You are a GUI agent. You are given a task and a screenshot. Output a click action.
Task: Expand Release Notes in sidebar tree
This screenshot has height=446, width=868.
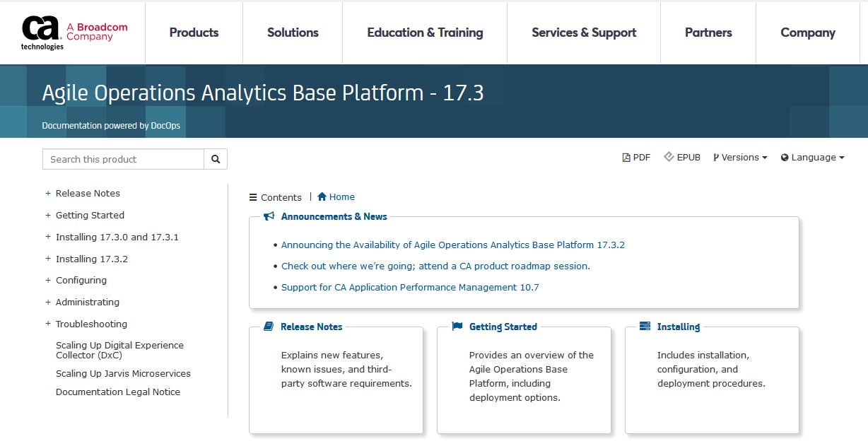(x=48, y=194)
